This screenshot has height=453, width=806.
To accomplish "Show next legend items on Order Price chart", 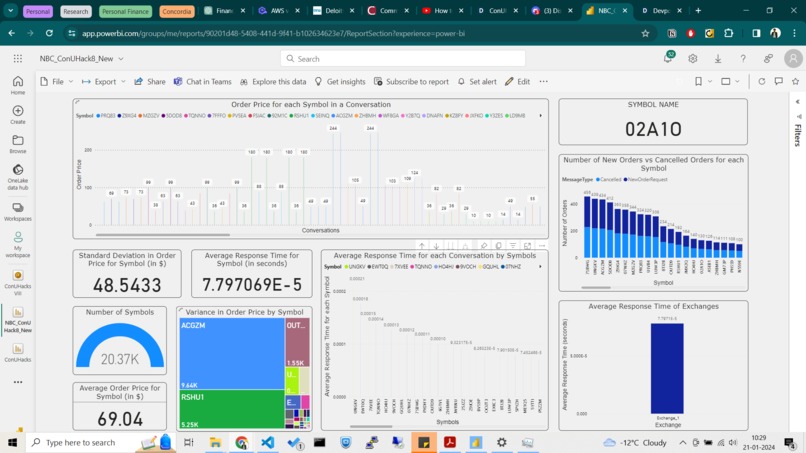I will coord(540,116).
